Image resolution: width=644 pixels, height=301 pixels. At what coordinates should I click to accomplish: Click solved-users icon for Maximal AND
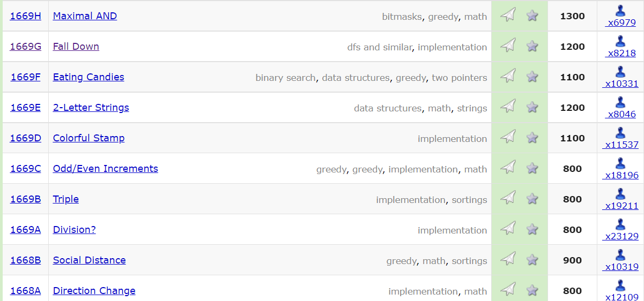(x=620, y=11)
